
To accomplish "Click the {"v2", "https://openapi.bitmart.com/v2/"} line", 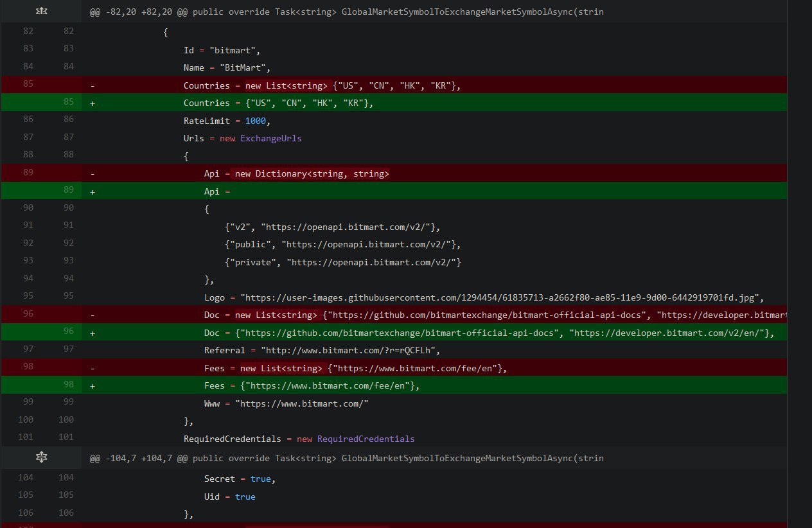I will pos(331,227).
